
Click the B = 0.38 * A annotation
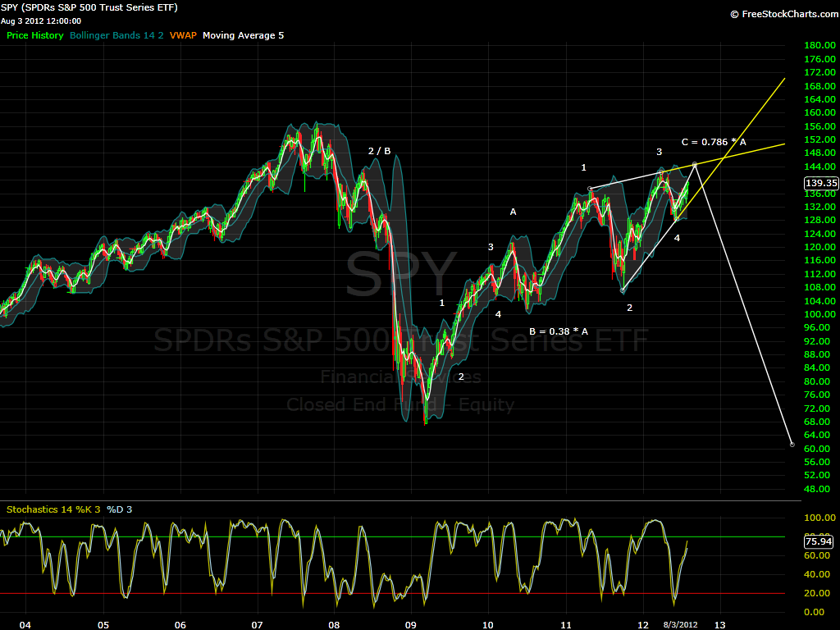pyautogui.click(x=558, y=331)
